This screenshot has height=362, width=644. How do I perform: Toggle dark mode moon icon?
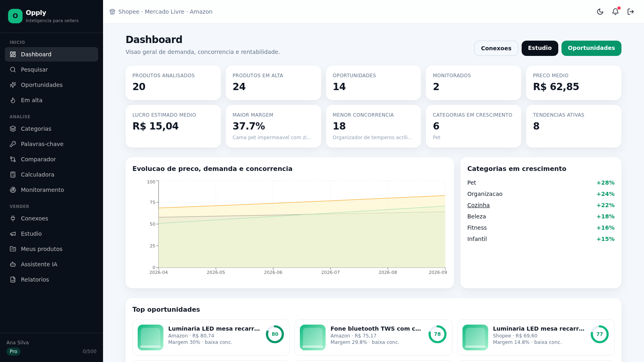(x=600, y=12)
